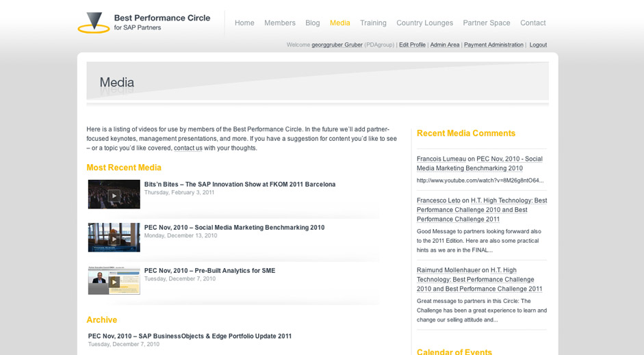
Task: Select the Media navigation item
Action: click(x=340, y=23)
